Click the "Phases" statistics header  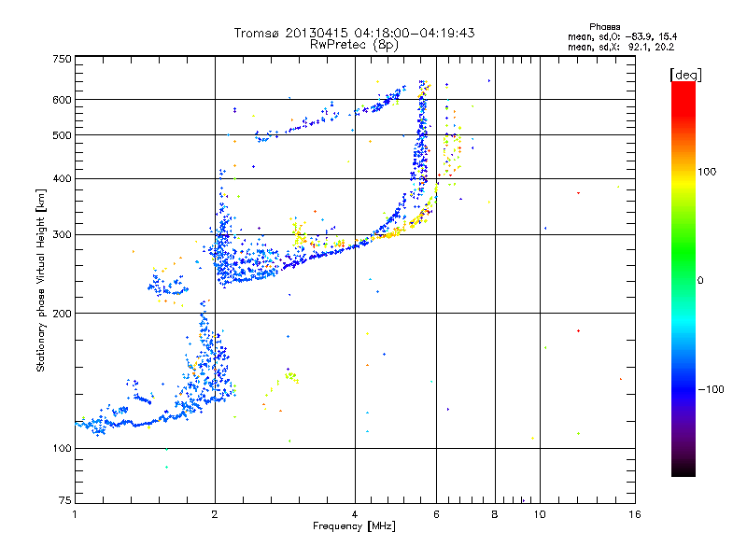(604, 27)
